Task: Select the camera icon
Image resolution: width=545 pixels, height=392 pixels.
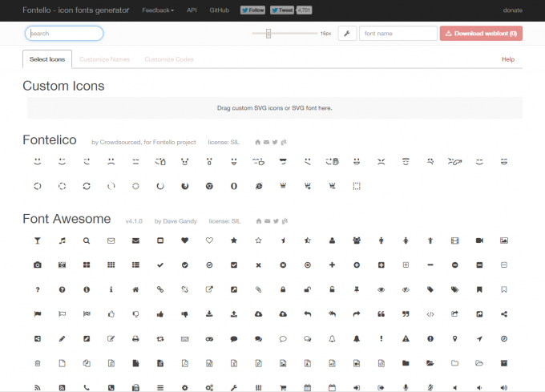Action: [x=38, y=265]
